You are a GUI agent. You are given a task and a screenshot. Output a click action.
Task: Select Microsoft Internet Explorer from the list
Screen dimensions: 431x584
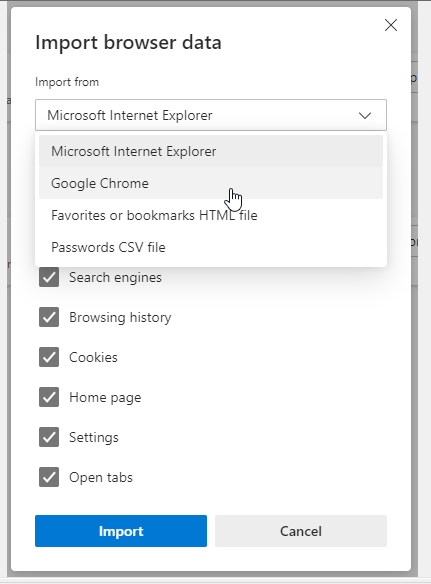coord(211,151)
